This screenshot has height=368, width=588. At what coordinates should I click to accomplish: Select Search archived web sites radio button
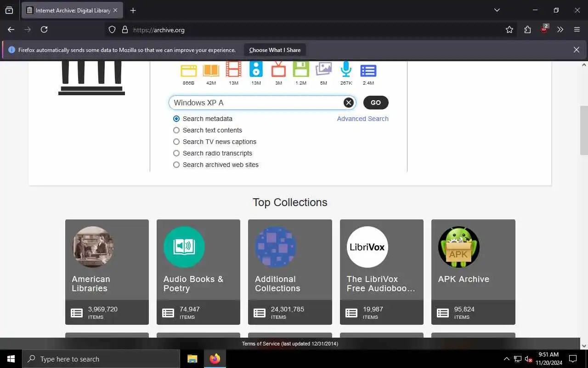(x=176, y=165)
